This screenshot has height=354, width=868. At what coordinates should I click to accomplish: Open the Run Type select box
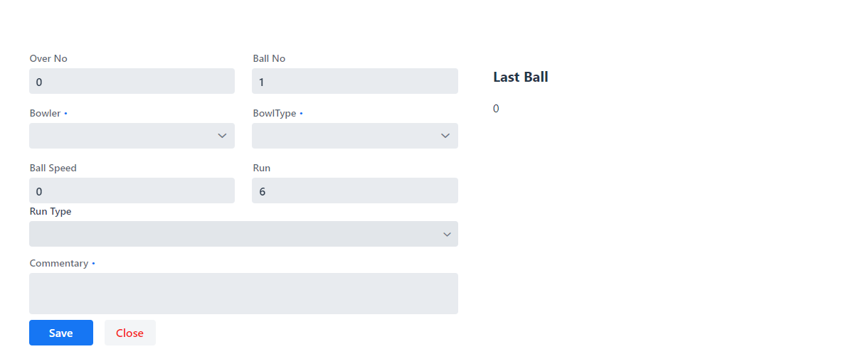[235, 234]
